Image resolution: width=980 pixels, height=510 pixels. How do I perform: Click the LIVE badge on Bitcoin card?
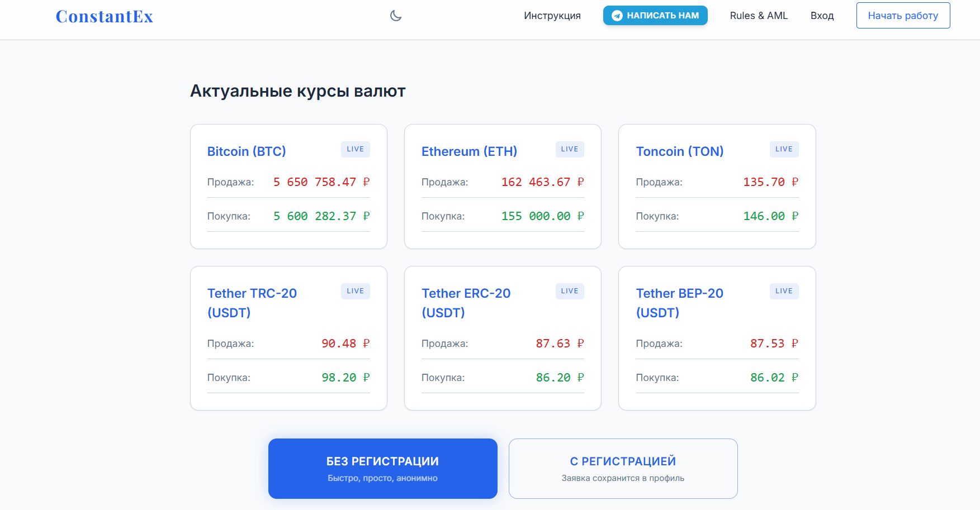point(356,149)
